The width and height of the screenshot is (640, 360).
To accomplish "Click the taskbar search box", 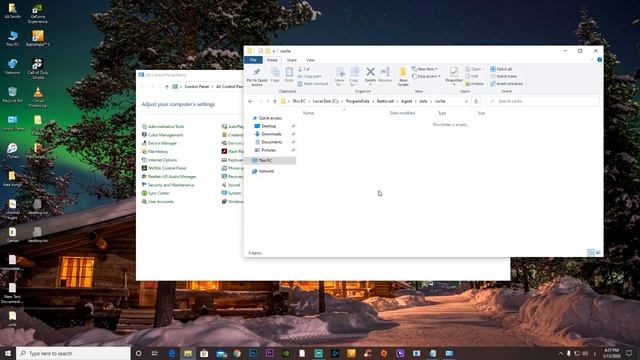I will 73,353.
